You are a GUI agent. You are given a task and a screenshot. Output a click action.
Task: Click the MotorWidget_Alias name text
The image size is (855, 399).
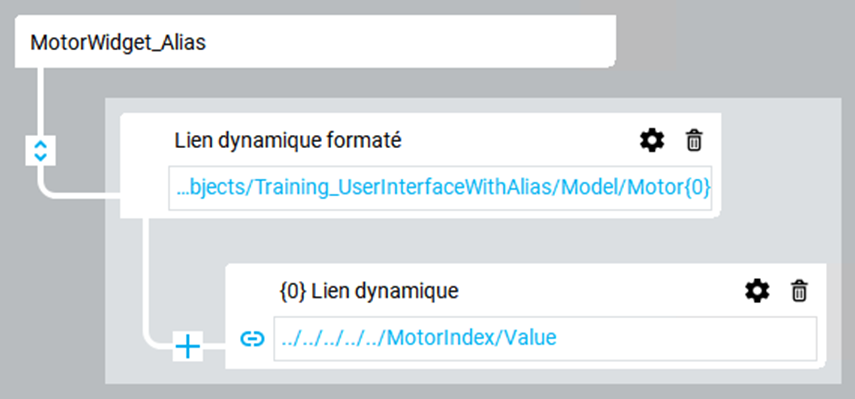click(118, 43)
